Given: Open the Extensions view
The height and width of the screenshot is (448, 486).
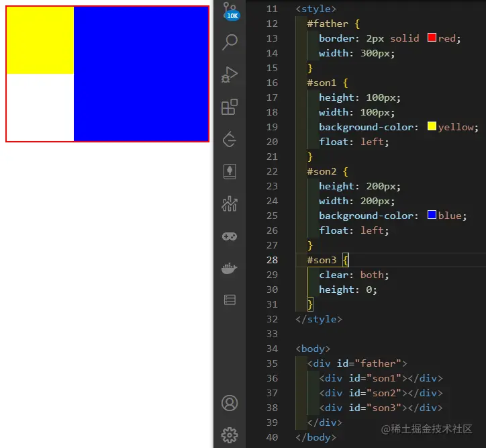Looking at the screenshot, I should point(230,107).
